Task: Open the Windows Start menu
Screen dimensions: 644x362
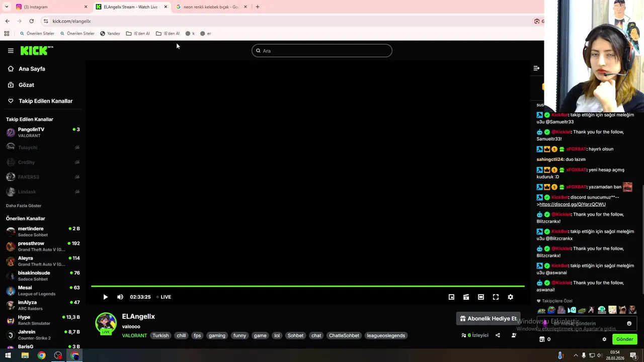Action: pyautogui.click(x=8, y=355)
